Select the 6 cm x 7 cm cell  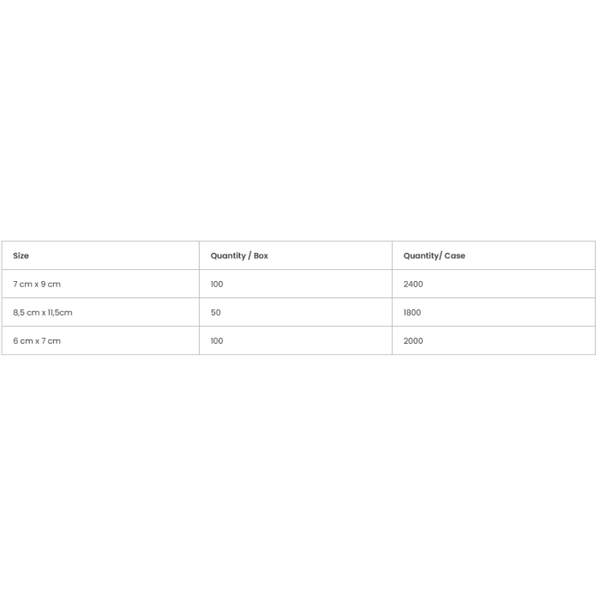tap(100, 341)
